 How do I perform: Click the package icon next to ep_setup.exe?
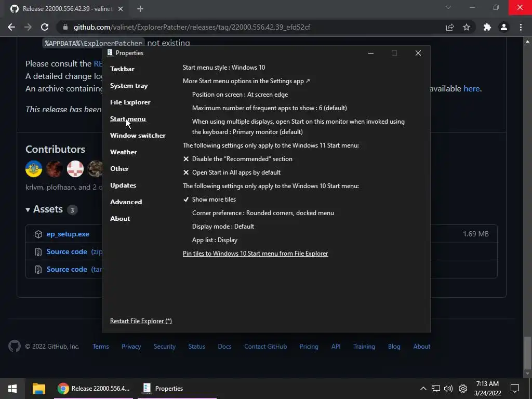[38, 234]
